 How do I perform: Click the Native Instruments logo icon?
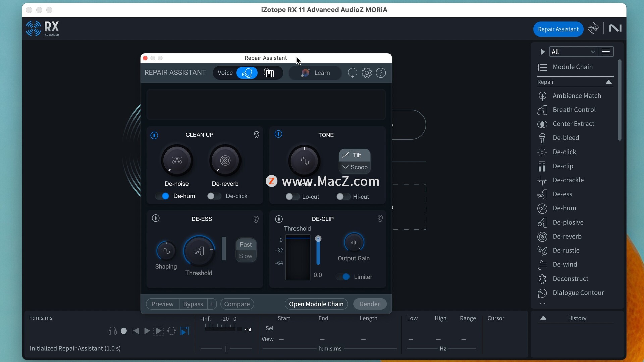(615, 28)
